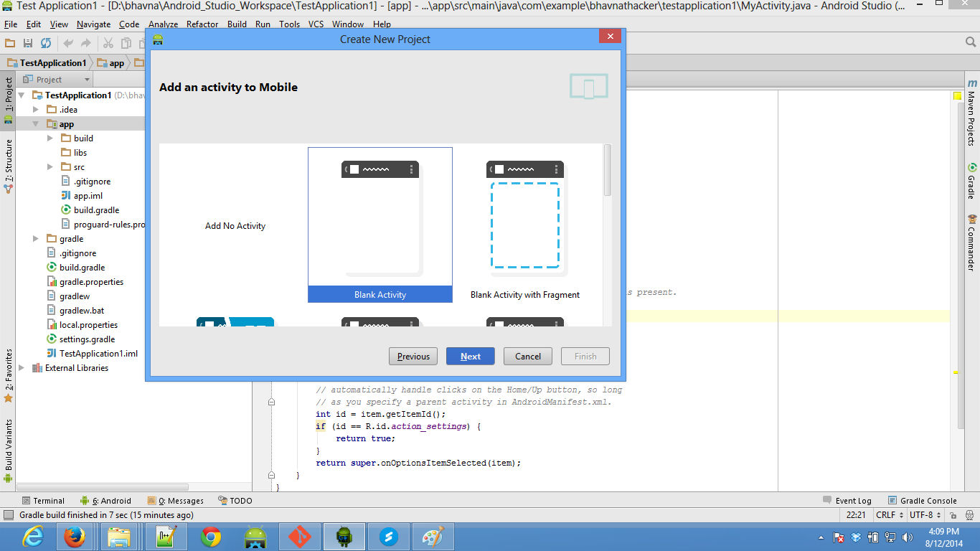The width and height of the screenshot is (980, 551).
Task: Open the Terminal tool window
Action: click(x=43, y=501)
